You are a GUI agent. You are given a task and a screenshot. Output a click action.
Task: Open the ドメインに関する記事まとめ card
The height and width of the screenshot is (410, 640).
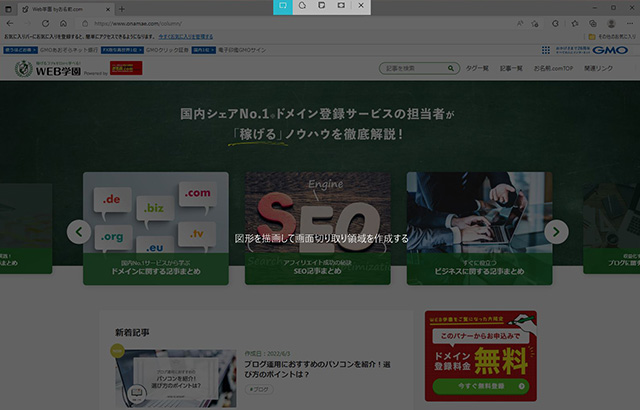click(x=156, y=228)
